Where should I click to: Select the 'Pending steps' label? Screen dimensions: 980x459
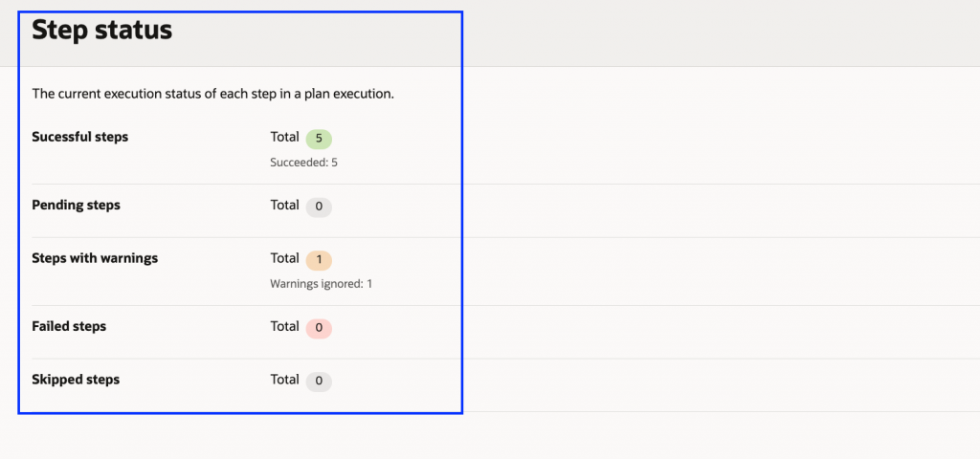click(76, 205)
